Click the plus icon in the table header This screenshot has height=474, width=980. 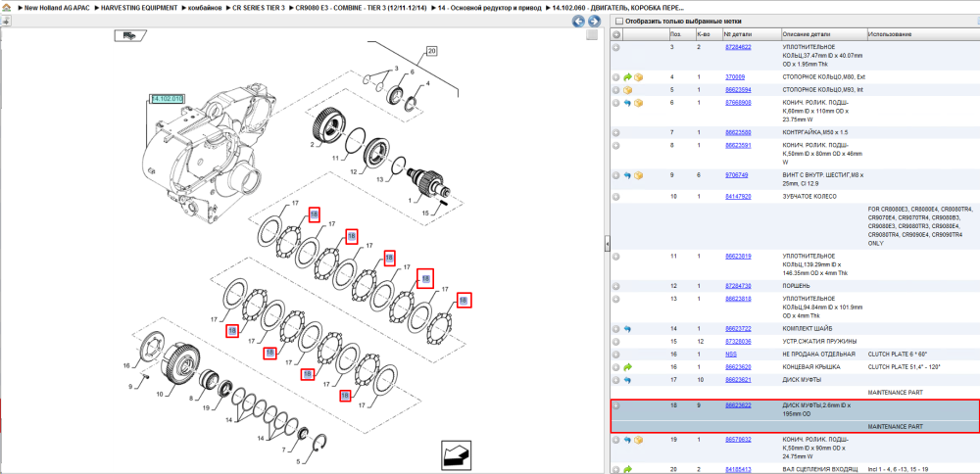pyautogui.click(x=616, y=33)
